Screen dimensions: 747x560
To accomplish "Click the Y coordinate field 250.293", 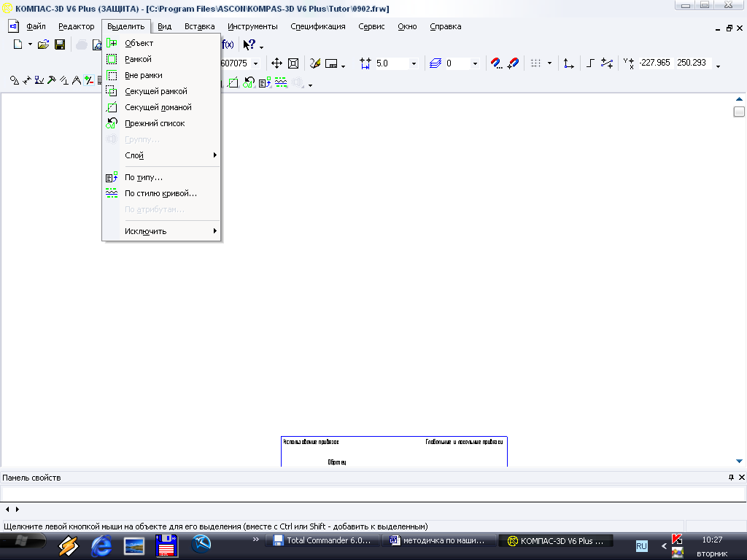I will point(692,63).
